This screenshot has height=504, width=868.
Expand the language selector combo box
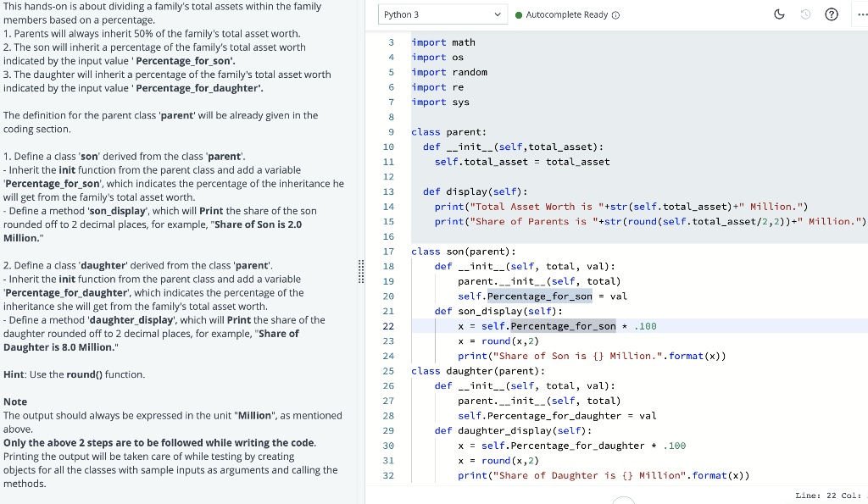point(442,14)
